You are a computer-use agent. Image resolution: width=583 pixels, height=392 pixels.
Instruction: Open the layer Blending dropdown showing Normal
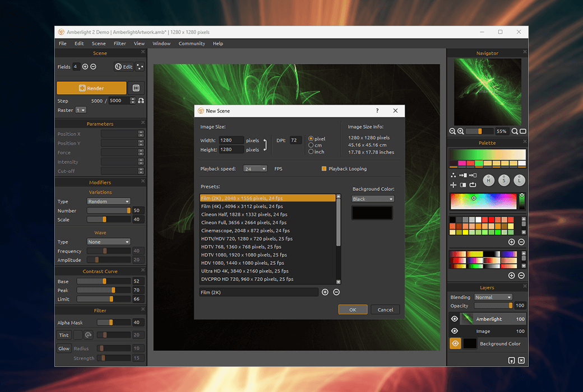(x=493, y=297)
